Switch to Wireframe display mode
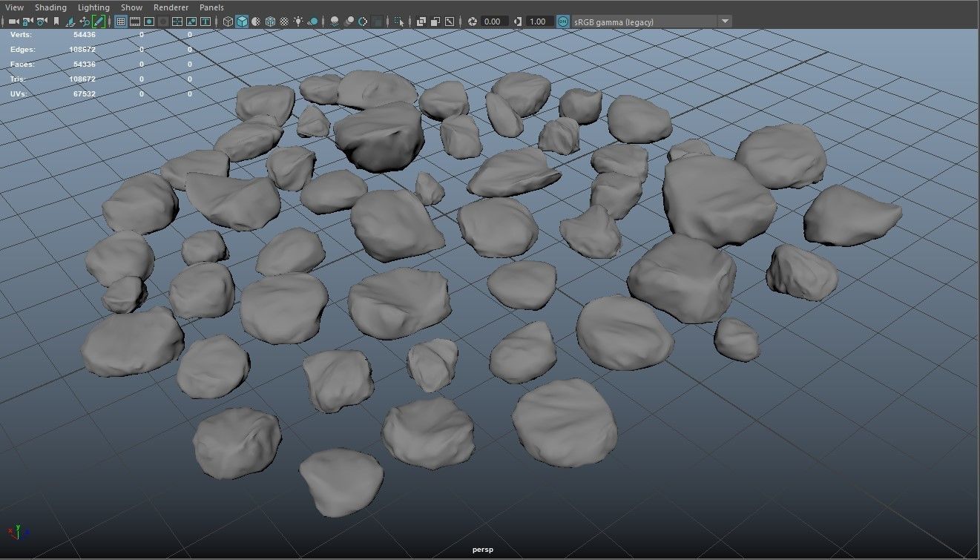Viewport: 980px width, 560px height. tap(228, 22)
